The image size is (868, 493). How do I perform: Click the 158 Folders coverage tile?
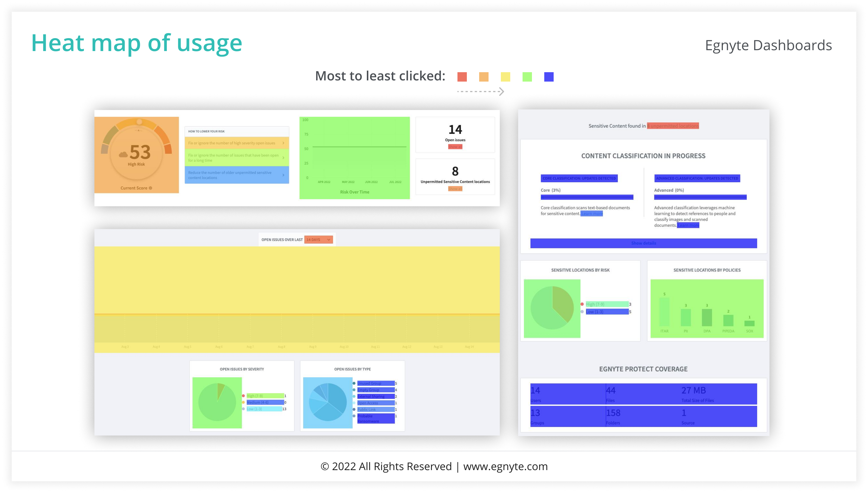pyautogui.click(x=643, y=416)
